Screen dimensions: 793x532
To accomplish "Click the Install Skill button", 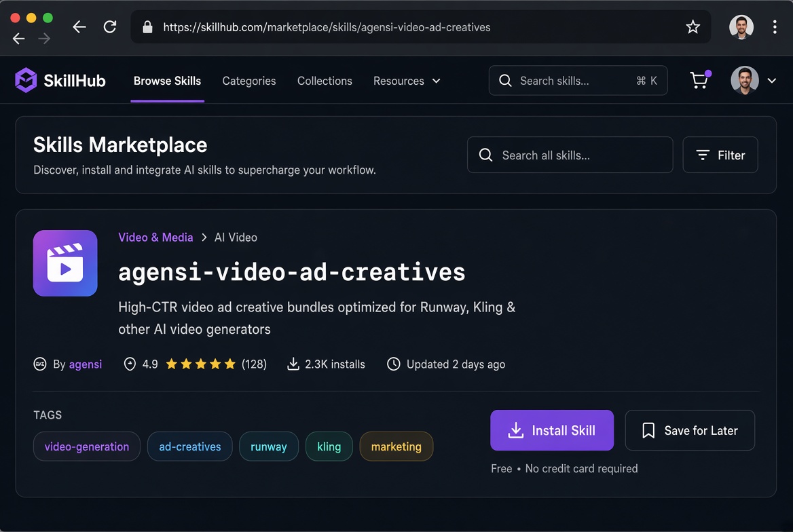I will tap(552, 430).
